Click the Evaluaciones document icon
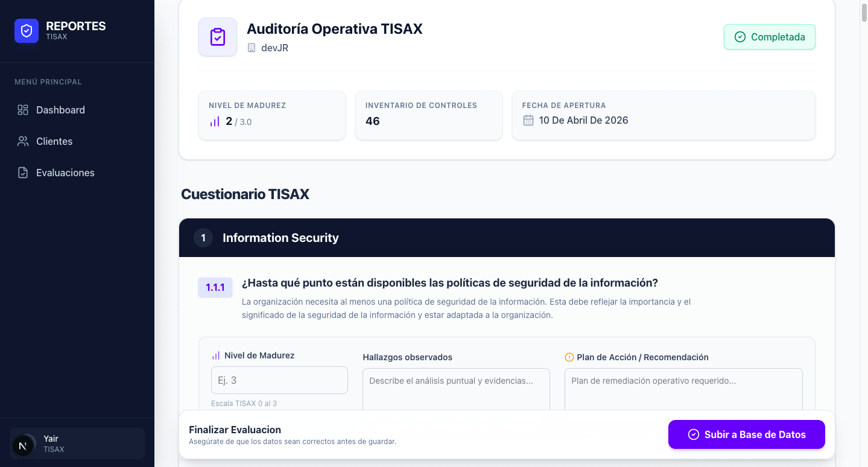 23,173
